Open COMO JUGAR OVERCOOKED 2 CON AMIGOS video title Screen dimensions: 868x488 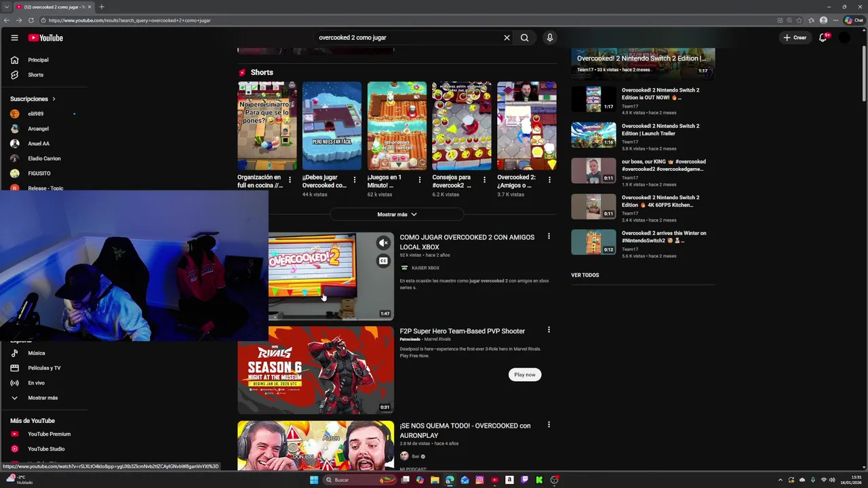click(467, 242)
